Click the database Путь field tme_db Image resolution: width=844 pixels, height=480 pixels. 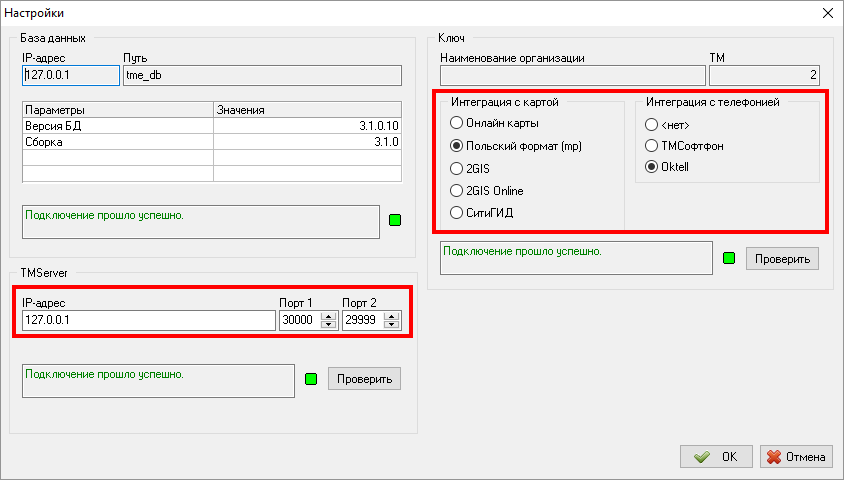(x=261, y=76)
